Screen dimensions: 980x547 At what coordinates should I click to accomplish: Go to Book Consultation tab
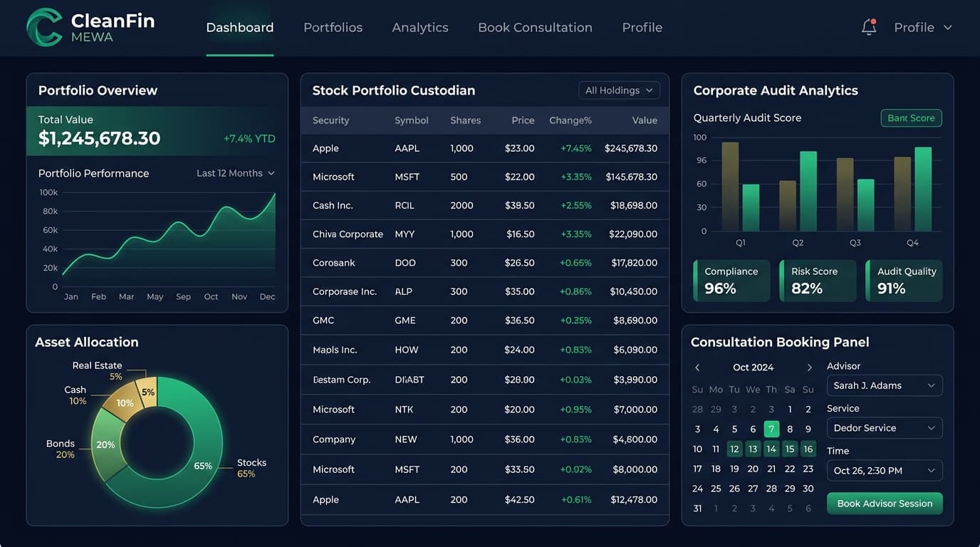pos(535,28)
